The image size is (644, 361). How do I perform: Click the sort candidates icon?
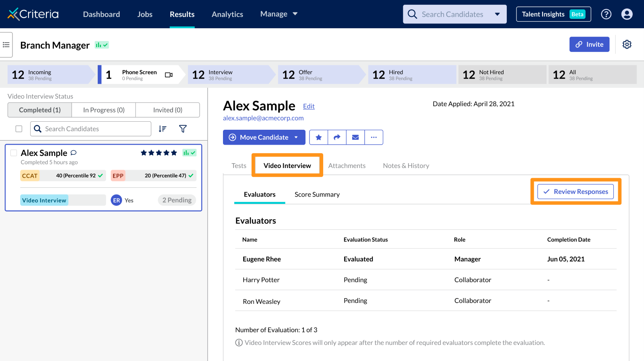click(163, 129)
